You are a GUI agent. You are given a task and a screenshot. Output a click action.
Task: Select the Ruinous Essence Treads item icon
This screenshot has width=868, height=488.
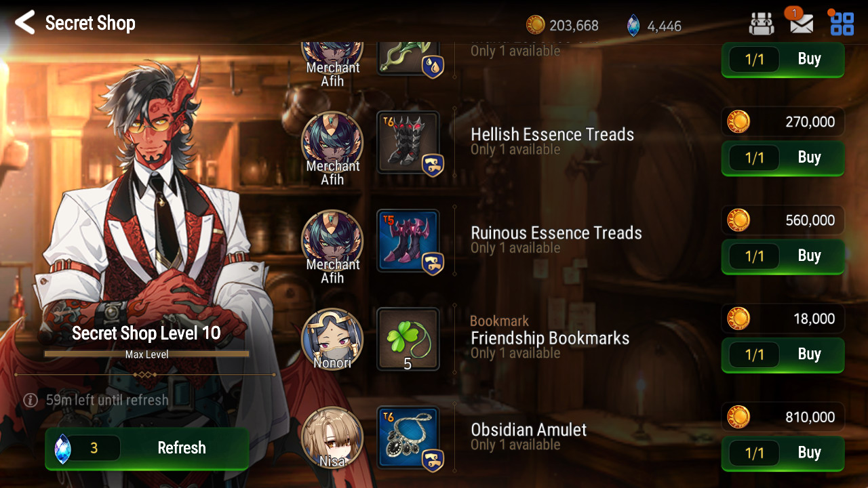408,241
